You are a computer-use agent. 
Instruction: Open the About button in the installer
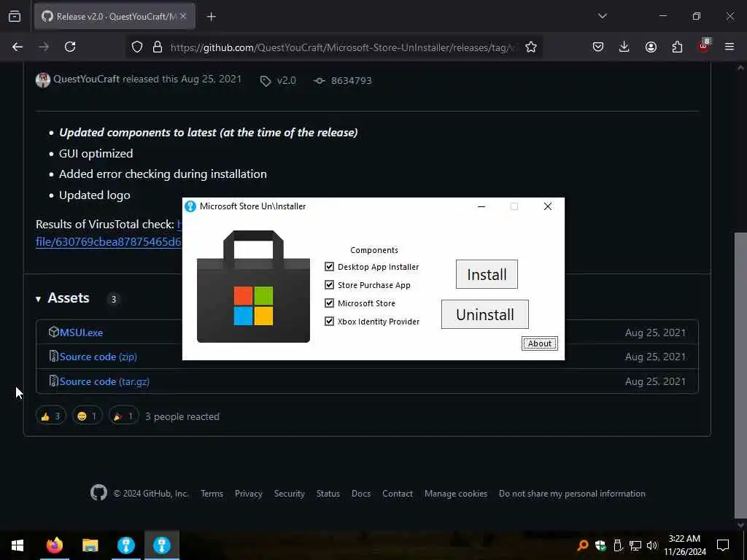click(539, 343)
